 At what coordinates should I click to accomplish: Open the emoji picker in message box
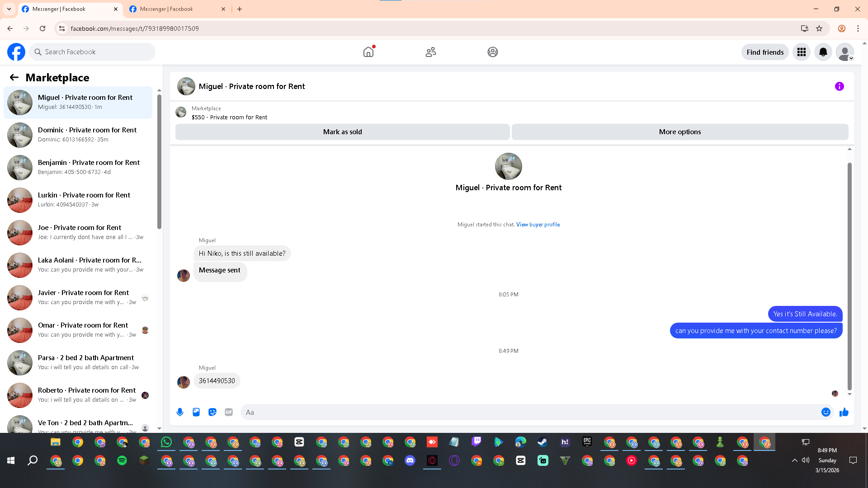pos(826,412)
